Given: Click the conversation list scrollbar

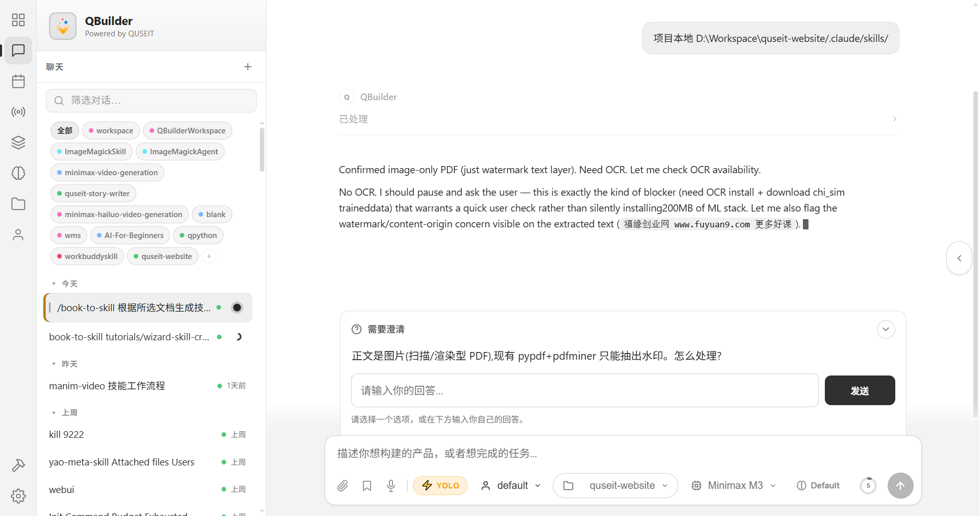Looking at the screenshot, I should [x=262, y=149].
